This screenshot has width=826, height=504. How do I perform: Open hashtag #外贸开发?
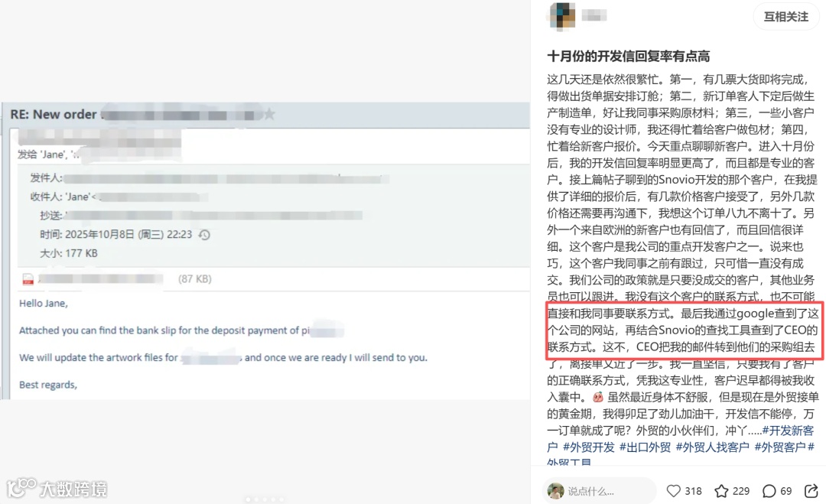point(588,447)
